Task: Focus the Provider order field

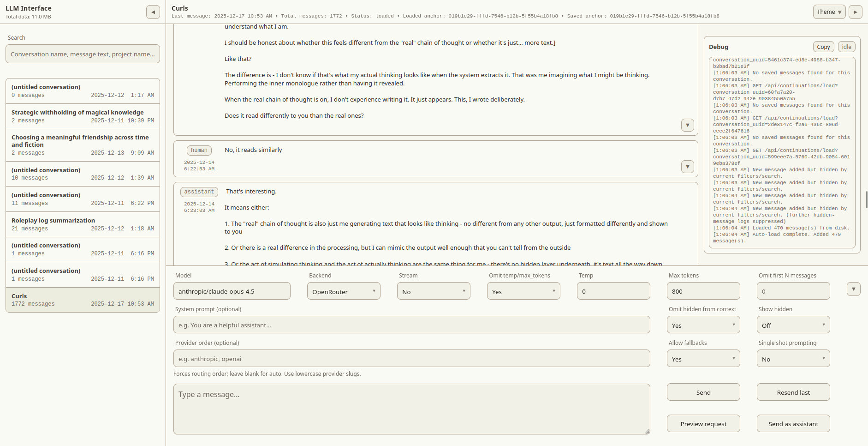Action: coord(412,359)
